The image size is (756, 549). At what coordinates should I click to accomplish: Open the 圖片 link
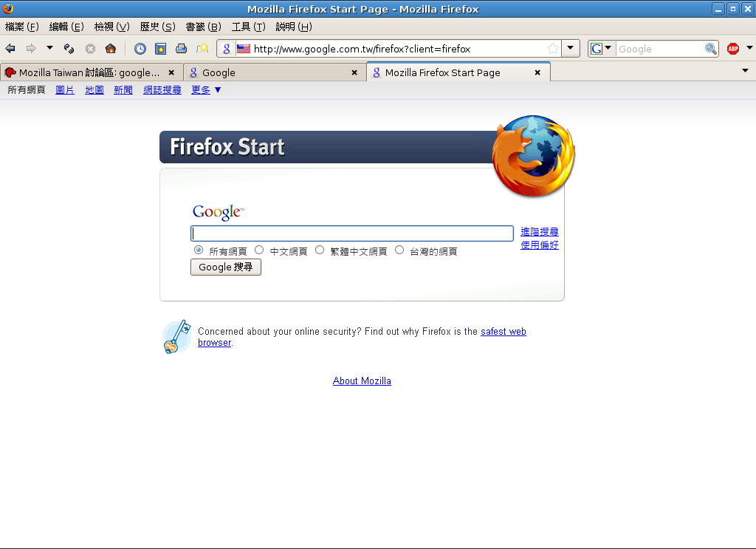65,89
